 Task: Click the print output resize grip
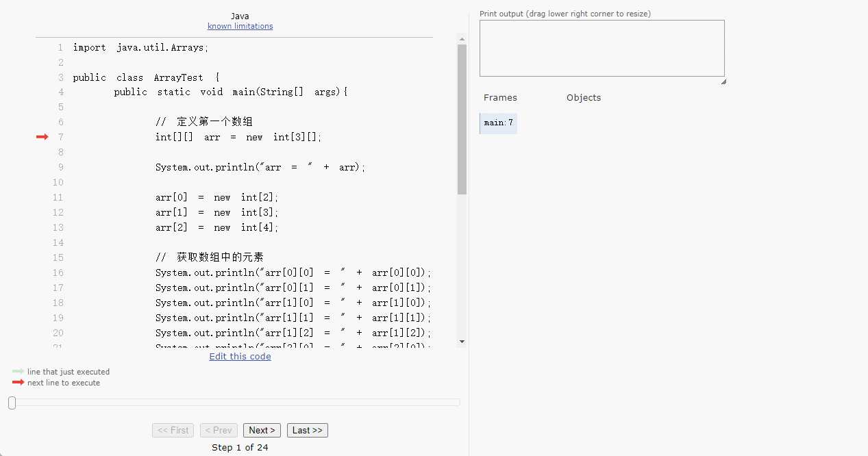[x=723, y=81]
